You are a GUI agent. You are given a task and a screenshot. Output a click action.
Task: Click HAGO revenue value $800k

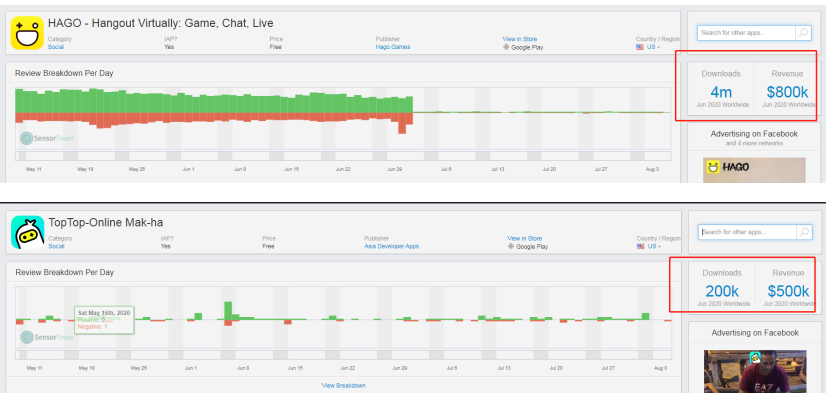click(788, 92)
